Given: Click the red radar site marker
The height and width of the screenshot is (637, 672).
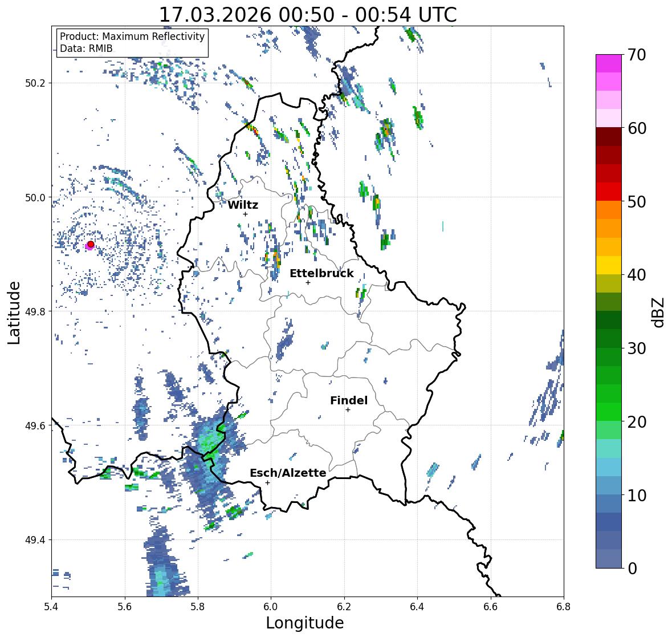Looking at the screenshot, I should (x=91, y=244).
